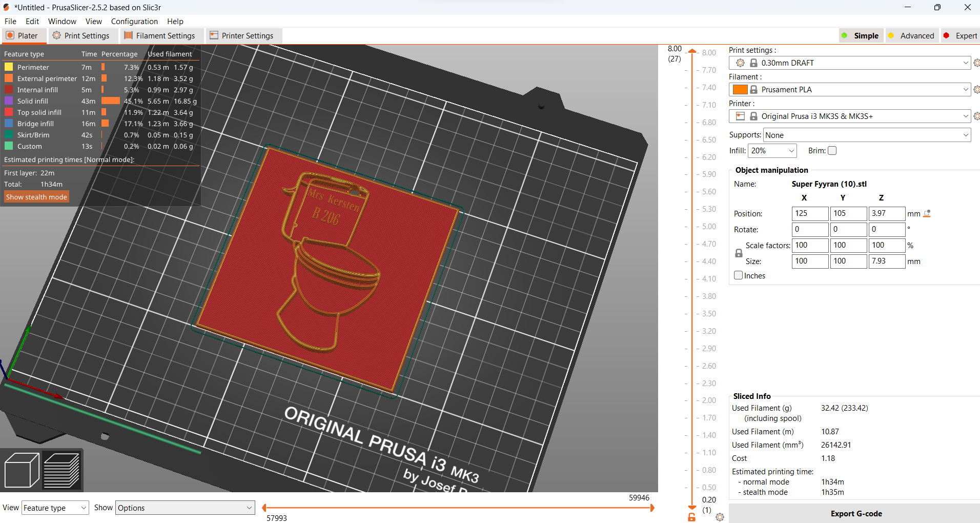Click Position Z input field
The height and width of the screenshot is (523, 980).
[887, 213]
